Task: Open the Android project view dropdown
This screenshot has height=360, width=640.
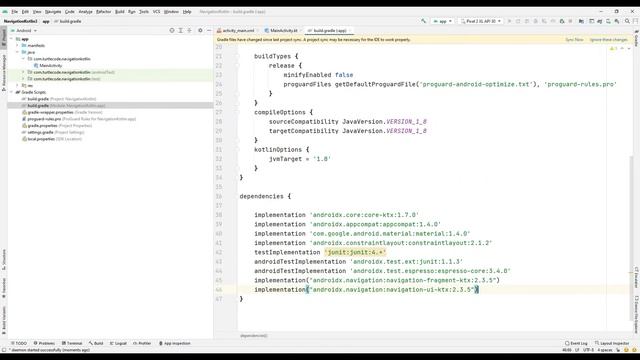Action: click(x=24, y=31)
